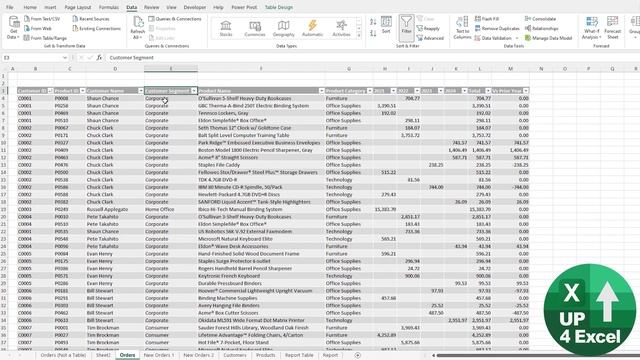This screenshot has height=360, width=640.
Task: Switch to the Formulas tab
Action: 109,7
